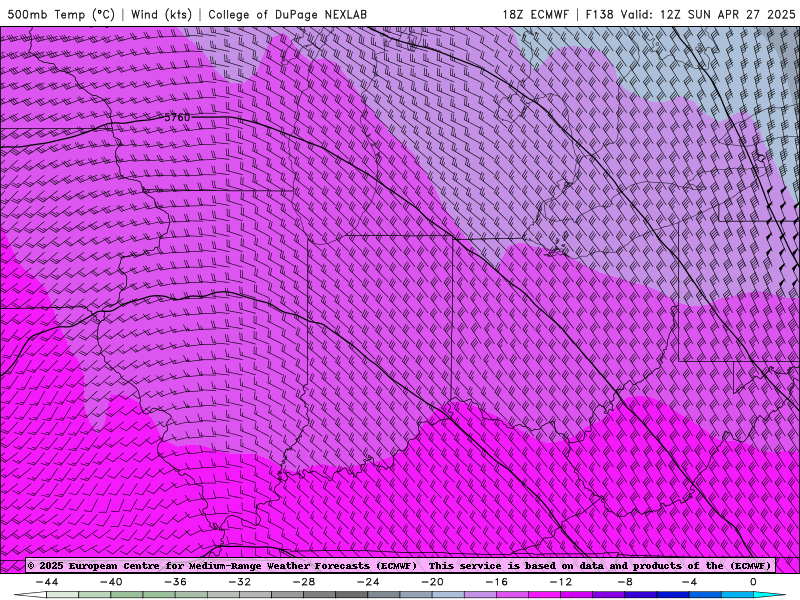Click the -20 colorbar tick label

(x=432, y=582)
